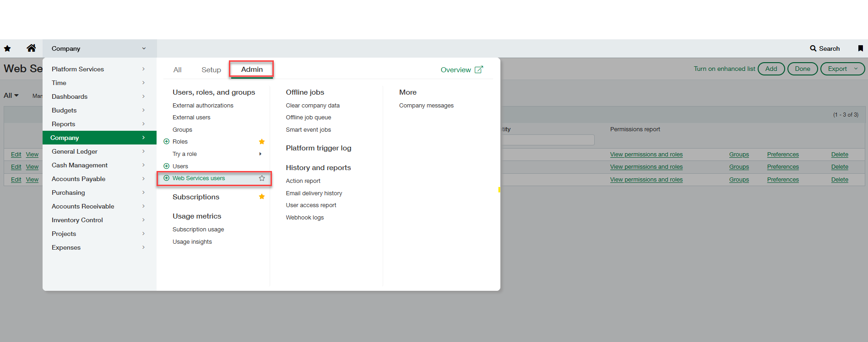Open Groups in Admin menu
The image size is (868, 342).
[x=182, y=130]
